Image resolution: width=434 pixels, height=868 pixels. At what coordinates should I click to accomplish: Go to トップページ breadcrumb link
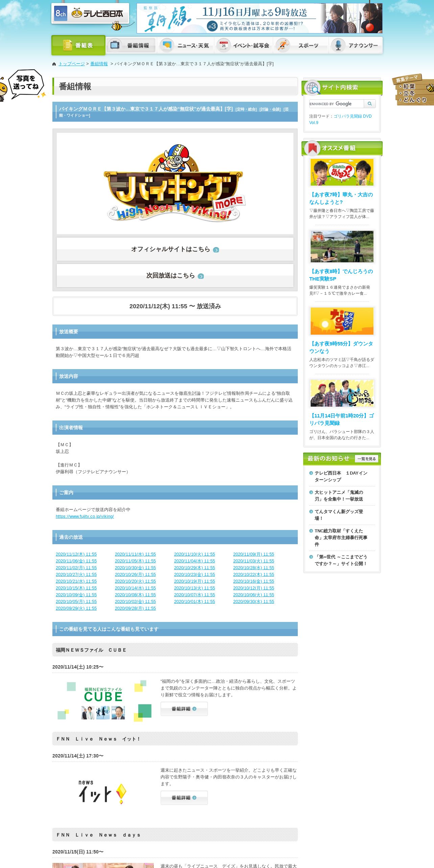pyautogui.click(x=72, y=64)
